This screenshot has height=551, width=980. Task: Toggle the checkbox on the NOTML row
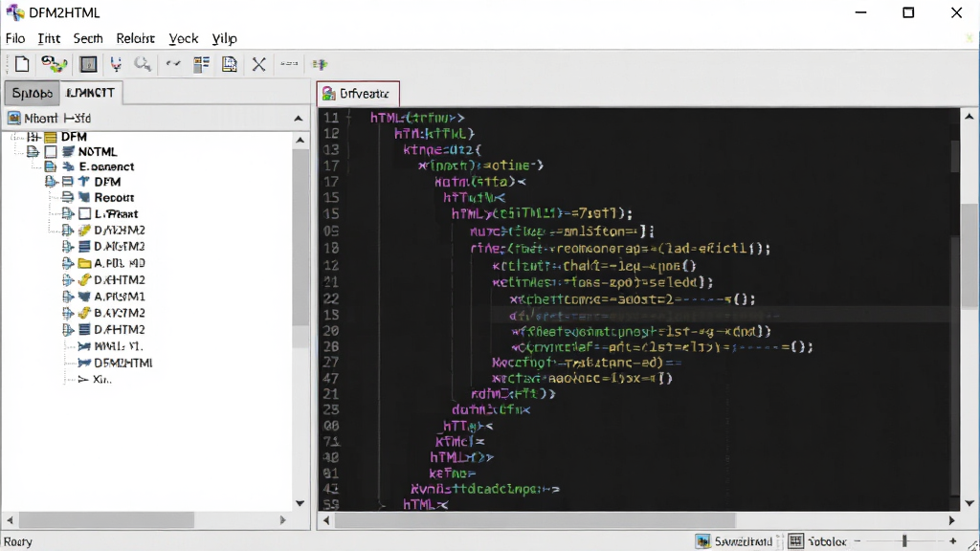point(51,152)
